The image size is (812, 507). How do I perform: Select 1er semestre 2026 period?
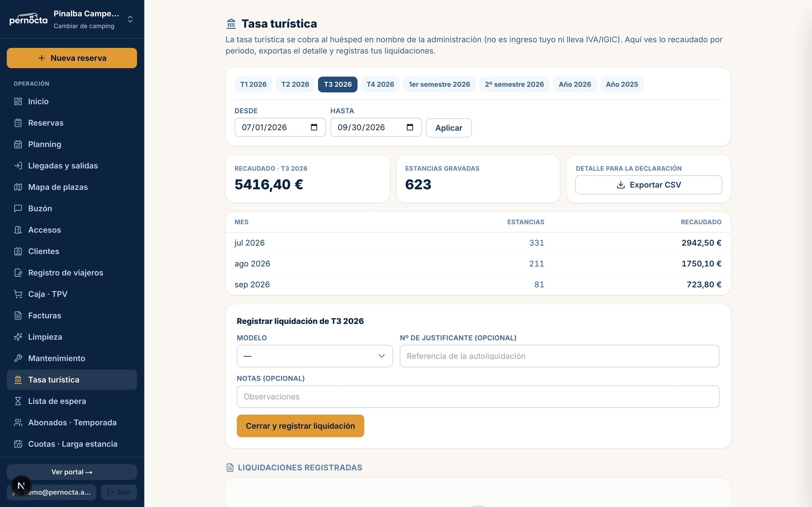pyautogui.click(x=439, y=85)
